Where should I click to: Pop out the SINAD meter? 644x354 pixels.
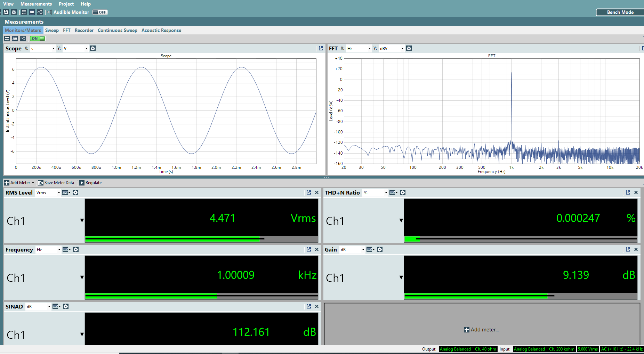pyautogui.click(x=309, y=306)
